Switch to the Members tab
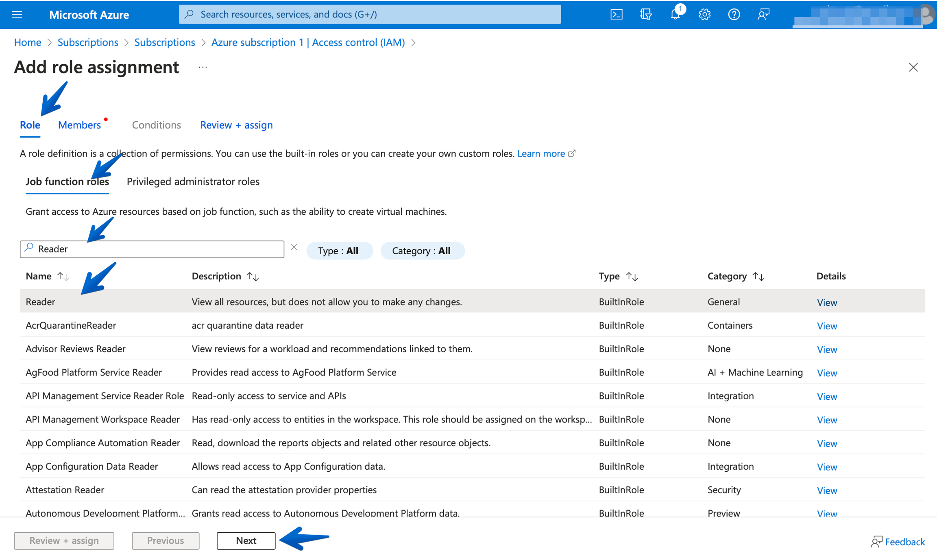This screenshot has height=560, width=937. pyautogui.click(x=79, y=125)
